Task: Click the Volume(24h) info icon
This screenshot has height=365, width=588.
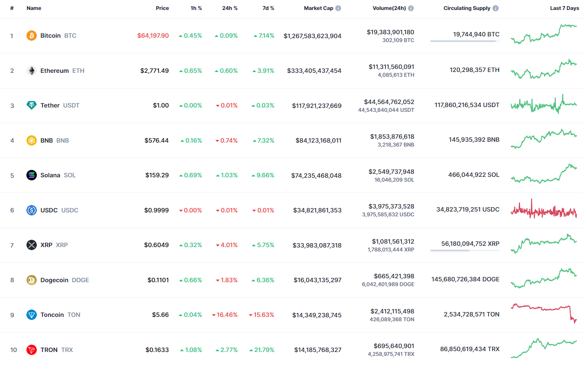Action: (x=411, y=8)
